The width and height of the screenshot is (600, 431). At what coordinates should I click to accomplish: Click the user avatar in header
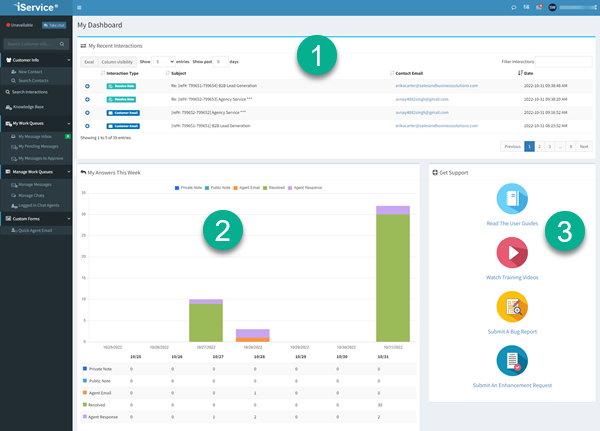552,7
